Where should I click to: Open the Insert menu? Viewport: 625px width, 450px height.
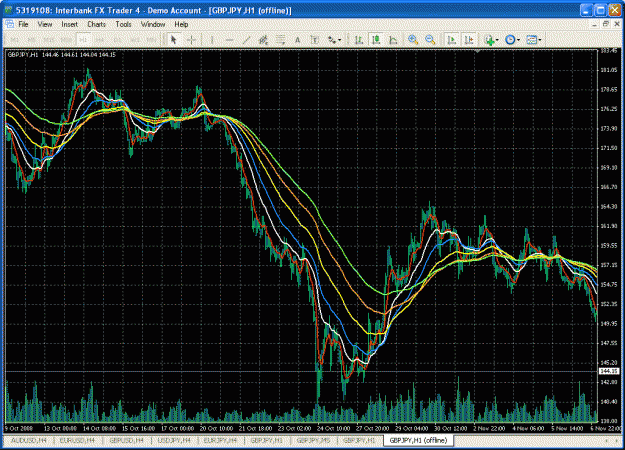click(69, 25)
